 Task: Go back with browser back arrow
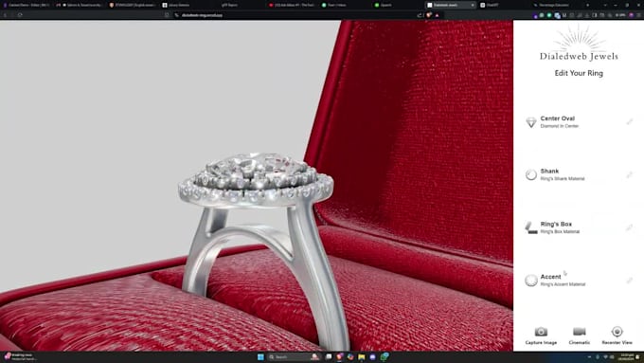click(6, 15)
